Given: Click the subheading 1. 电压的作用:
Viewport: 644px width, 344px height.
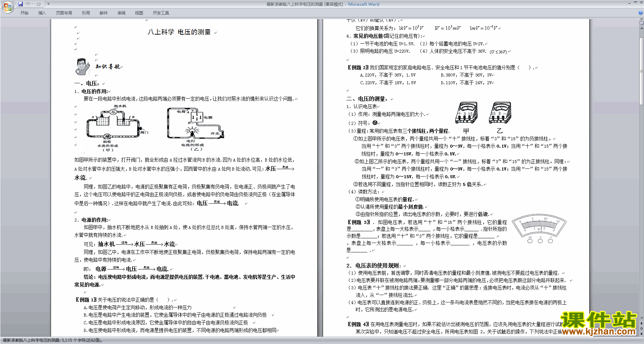Looking at the screenshot, I should click(91, 91).
